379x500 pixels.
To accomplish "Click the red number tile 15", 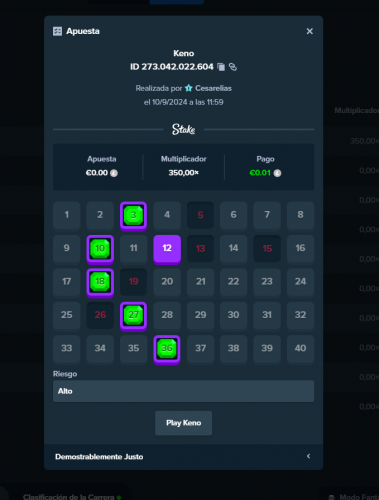I will [267, 248].
